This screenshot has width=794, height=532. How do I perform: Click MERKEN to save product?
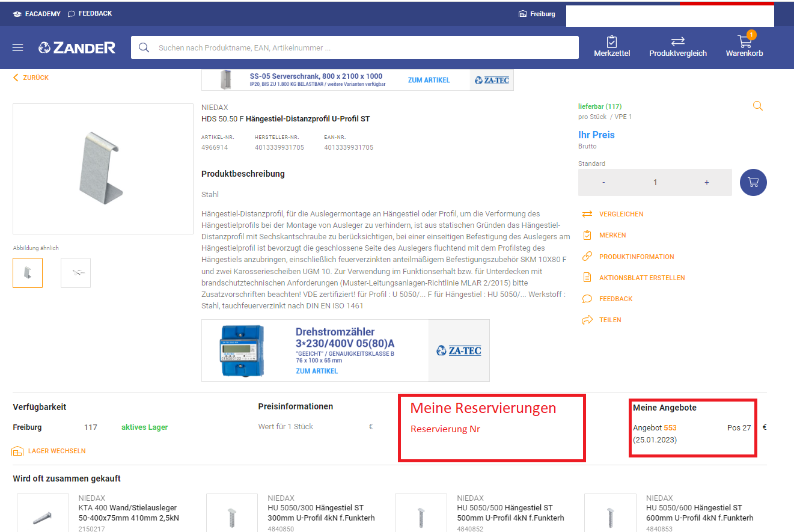click(x=604, y=235)
